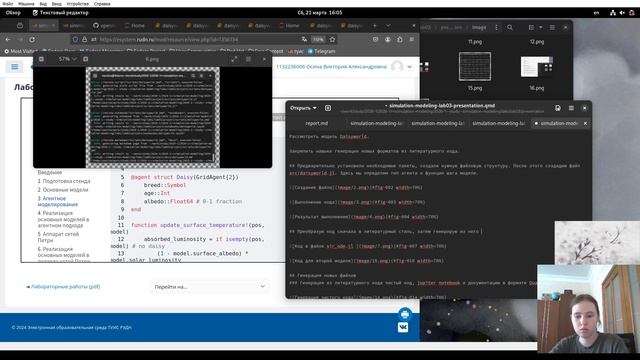The width and height of the screenshot is (640, 360).
Task: Open list-all-tabs chevron in Firefox
Action: click(x=388, y=25)
